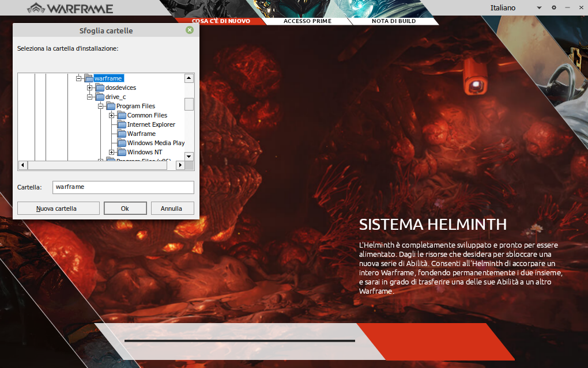This screenshot has height=368, width=588.
Task: Open launcher settings with the gear icon
Action: [554, 7]
